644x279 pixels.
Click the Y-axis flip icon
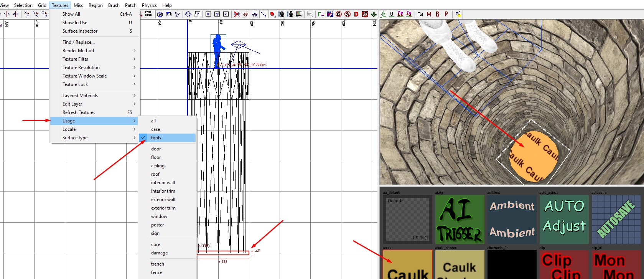[x=7, y=14]
